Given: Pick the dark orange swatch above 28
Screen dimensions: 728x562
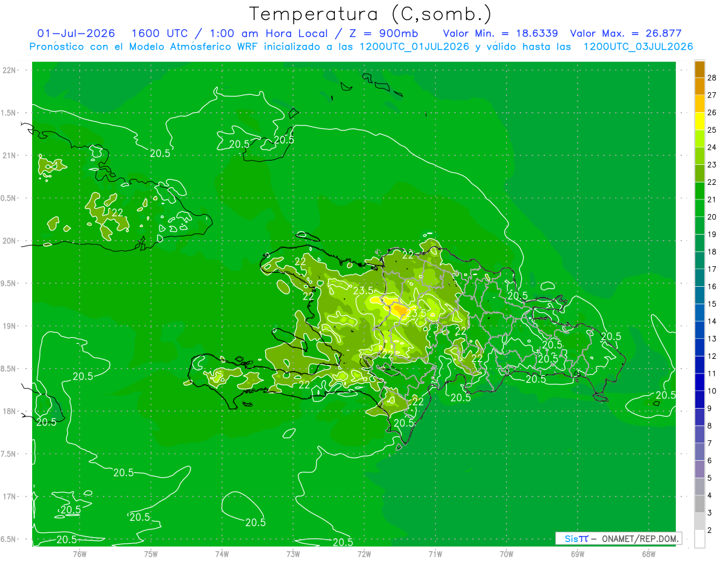Looking at the screenshot, I should click(x=699, y=70).
